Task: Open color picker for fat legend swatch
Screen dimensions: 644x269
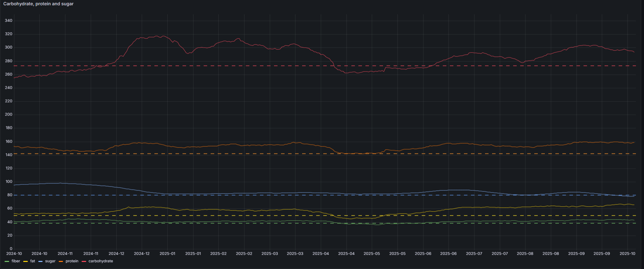Action: (25, 261)
